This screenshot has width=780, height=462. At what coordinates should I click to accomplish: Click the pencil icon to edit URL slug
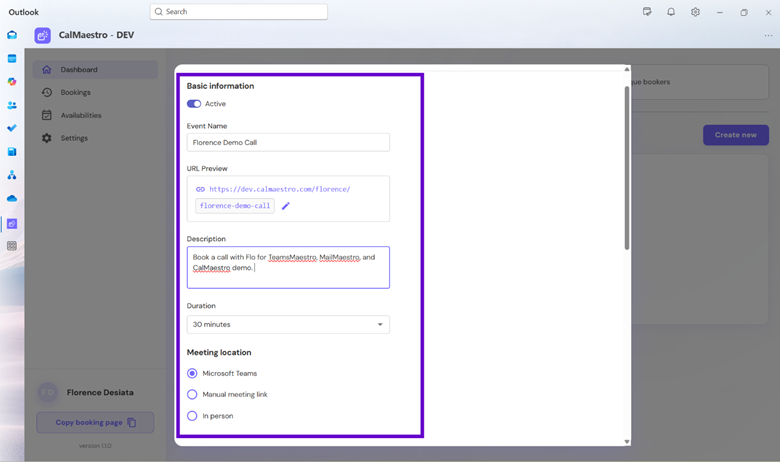pos(286,206)
